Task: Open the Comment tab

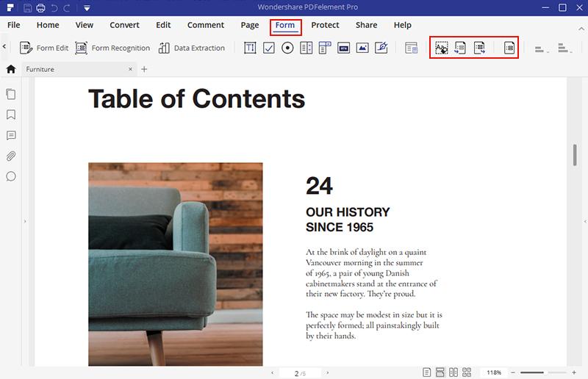Action: coord(206,25)
